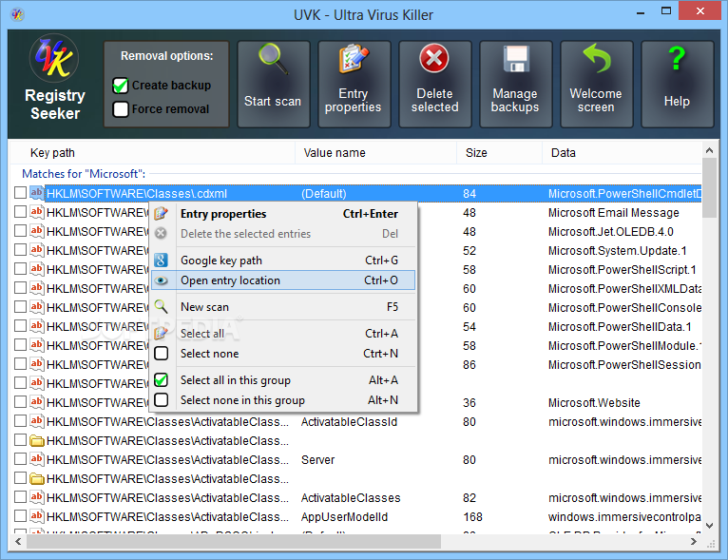Screen dimensions: 728x560
Task: Sort by the Size column header
Action: [499, 153]
